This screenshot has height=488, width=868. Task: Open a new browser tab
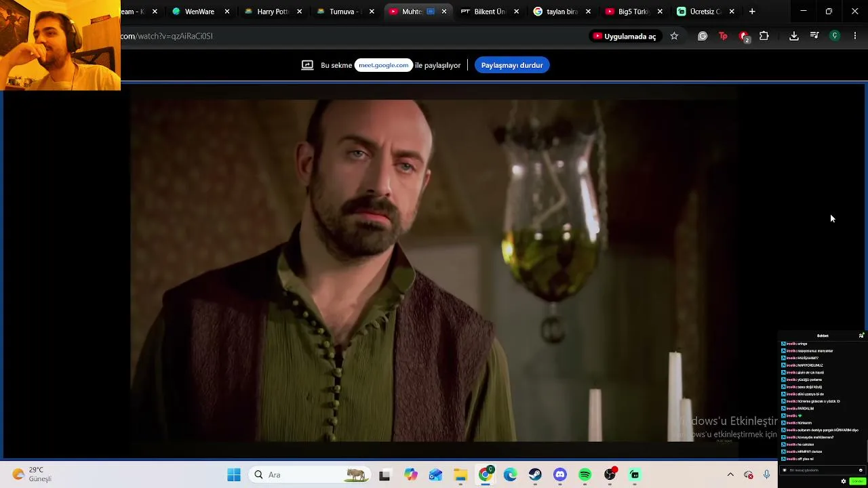click(752, 12)
